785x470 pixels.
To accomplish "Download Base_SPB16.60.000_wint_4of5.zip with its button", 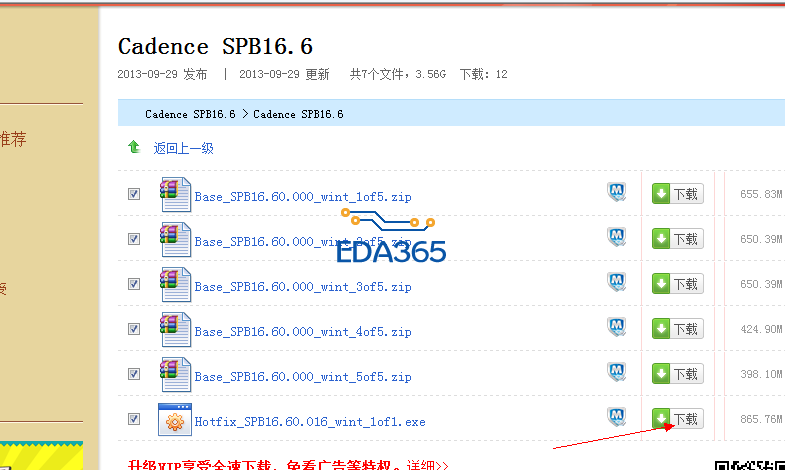I will coord(677,329).
